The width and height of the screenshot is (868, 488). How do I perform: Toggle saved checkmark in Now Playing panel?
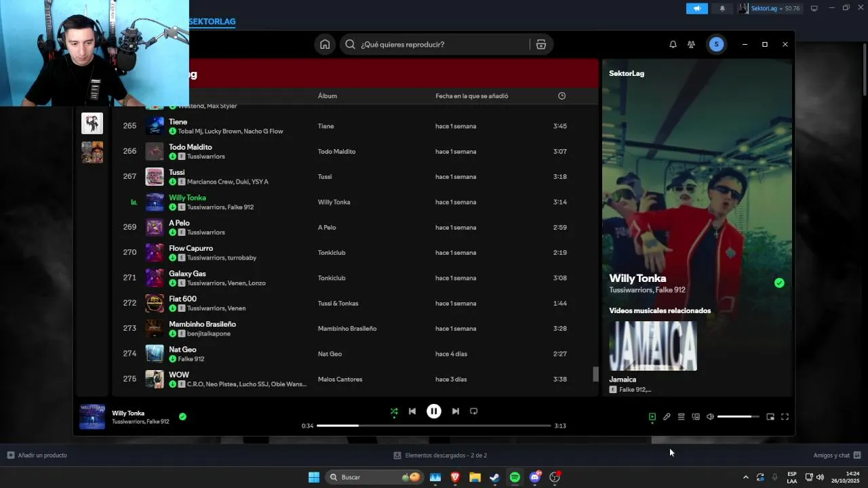click(x=779, y=283)
